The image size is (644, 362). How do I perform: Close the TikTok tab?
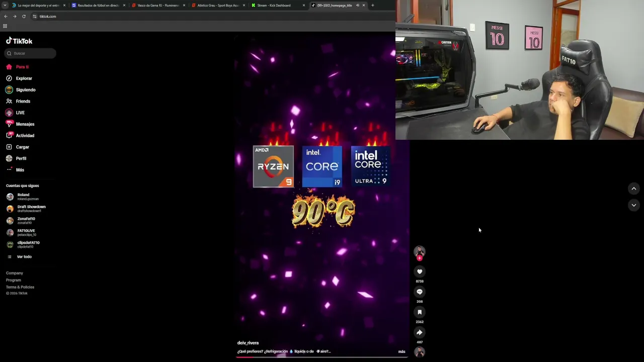coord(364,6)
